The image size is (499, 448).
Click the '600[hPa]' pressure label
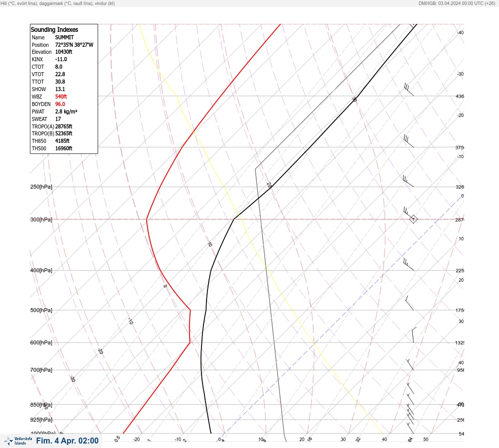pos(41,342)
